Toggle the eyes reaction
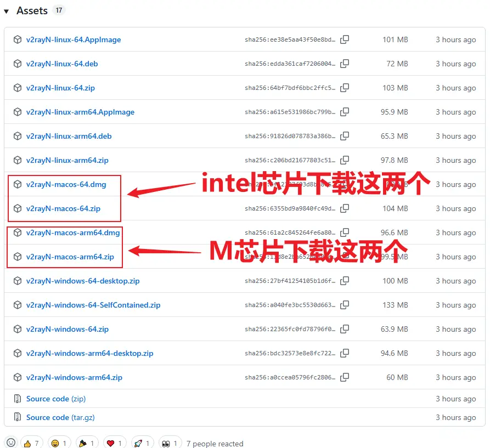The width and height of the screenshot is (490, 448). click(x=169, y=443)
